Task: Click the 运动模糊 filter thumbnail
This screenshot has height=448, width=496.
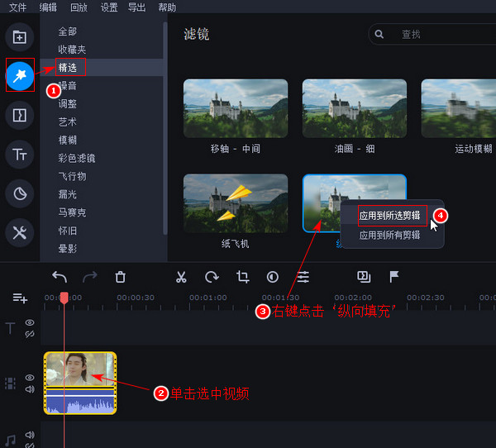Action: tap(459, 108)
